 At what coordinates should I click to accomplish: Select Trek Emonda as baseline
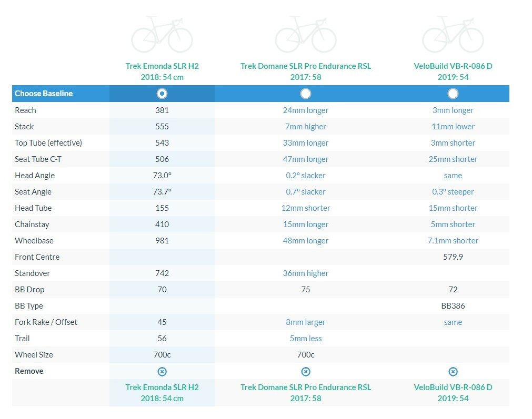pyautogui.click(x=162, y=94)
